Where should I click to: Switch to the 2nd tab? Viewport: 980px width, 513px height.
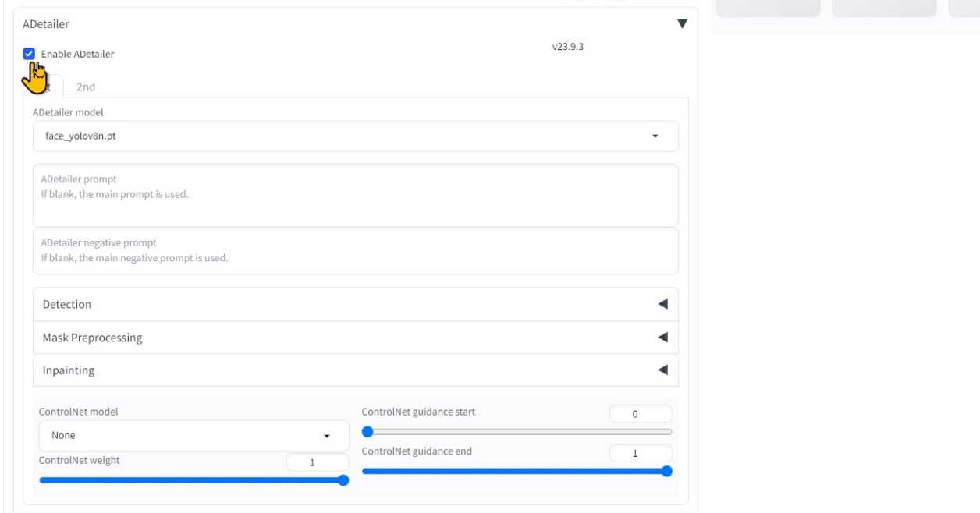(86, 87)
